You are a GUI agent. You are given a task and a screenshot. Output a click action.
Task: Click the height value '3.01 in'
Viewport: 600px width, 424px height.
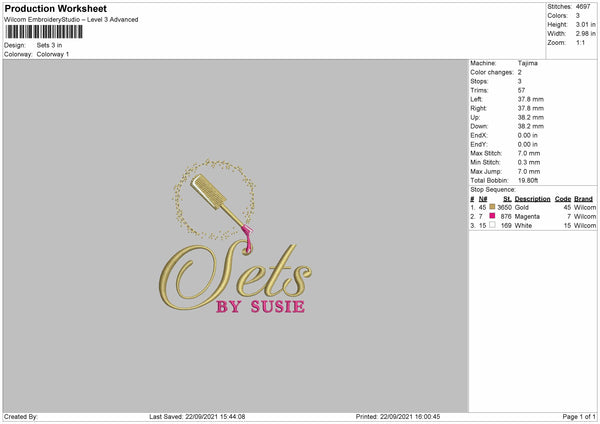click(585, 24)
